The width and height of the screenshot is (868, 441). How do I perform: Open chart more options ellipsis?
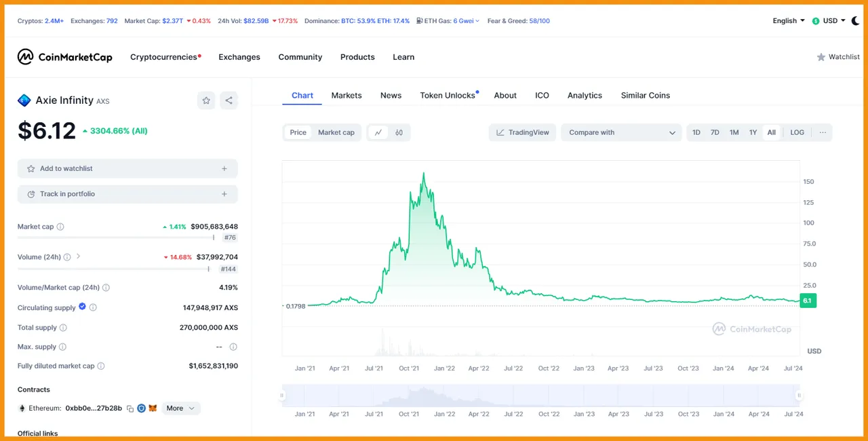click(823, 132)
